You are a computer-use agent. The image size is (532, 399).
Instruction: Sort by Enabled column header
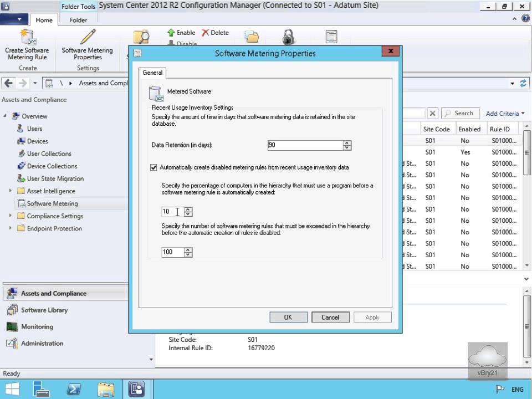click(x=469, y=129)
